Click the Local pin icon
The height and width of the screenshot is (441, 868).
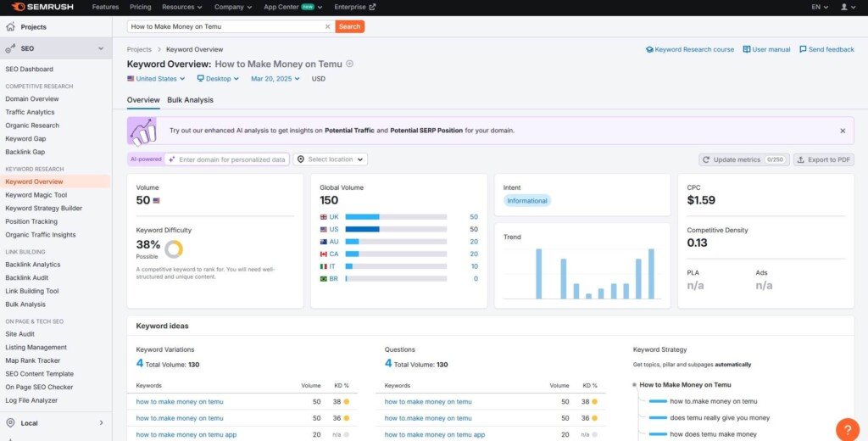10,422
